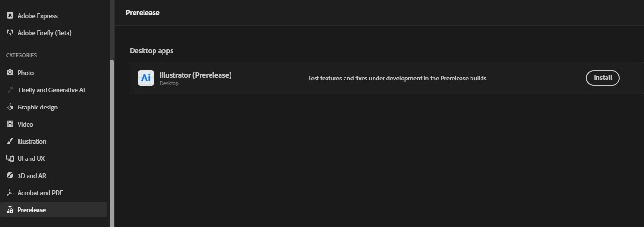This screenshot has width=644, height=227.
Task: Select the 3D and AR category
Action: coord(54,176)
